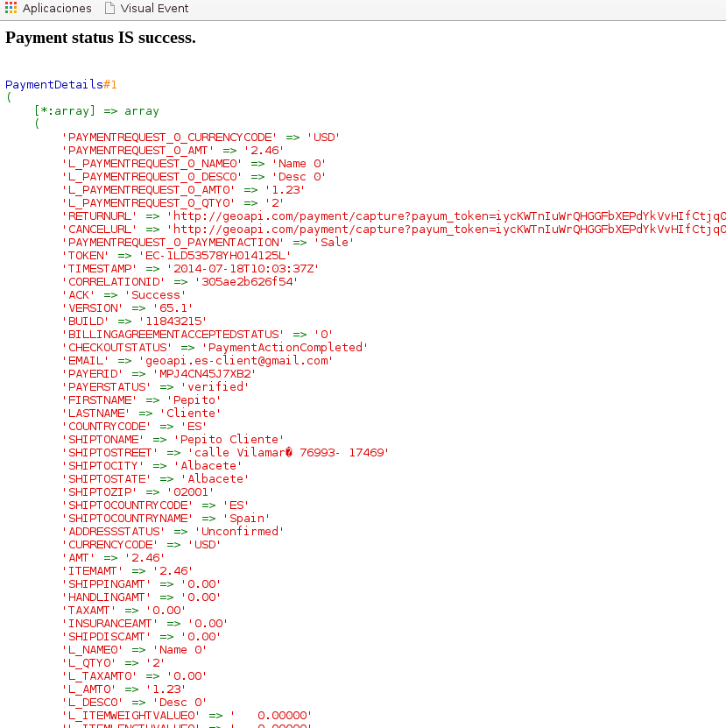The height and width of the screenshot is (728, 726).
Task: Click the 'L_PAYMENTREQUEST_0_AMT0' key
Action: (149, 190)
